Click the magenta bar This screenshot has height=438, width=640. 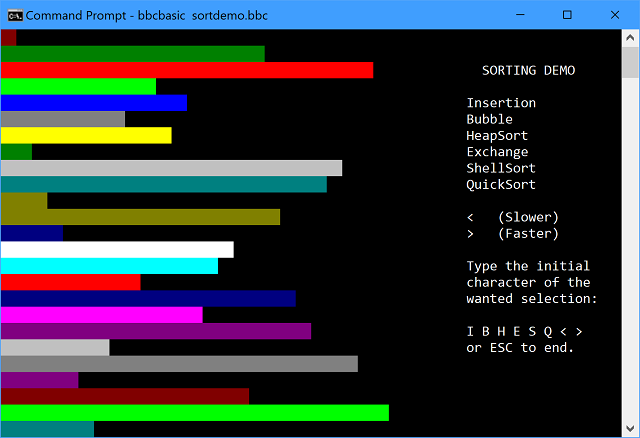point(101,315)
